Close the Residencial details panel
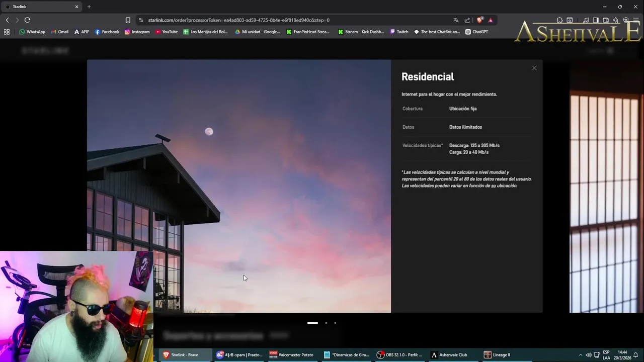Viewport: 644px width, 362px height. pos(534,68)
